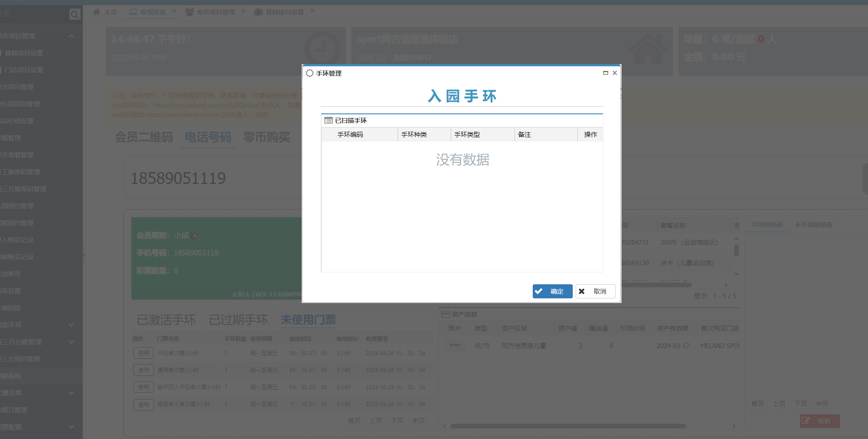
Task: Open the 已过期手环 tab
Action: (238, 320)
